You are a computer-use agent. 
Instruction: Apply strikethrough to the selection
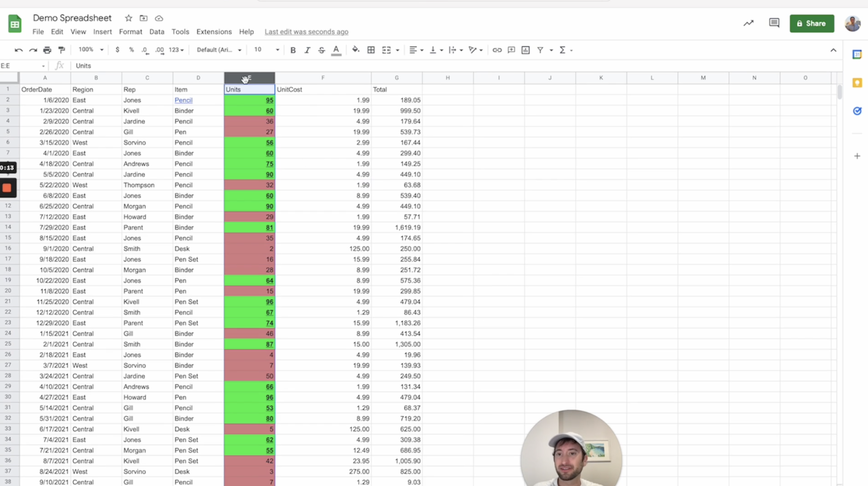(321, 50)
